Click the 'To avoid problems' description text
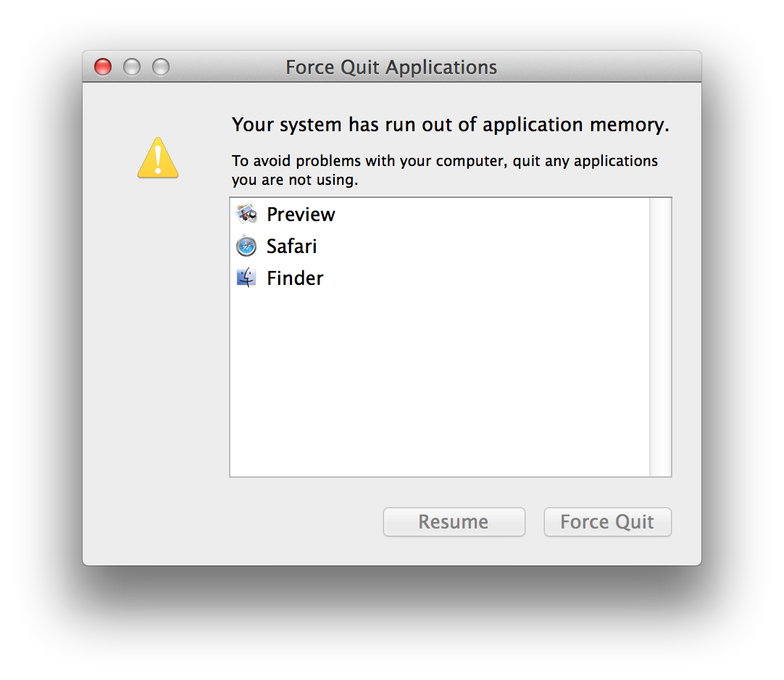The image size is (784, 680). tap(444, 170)
